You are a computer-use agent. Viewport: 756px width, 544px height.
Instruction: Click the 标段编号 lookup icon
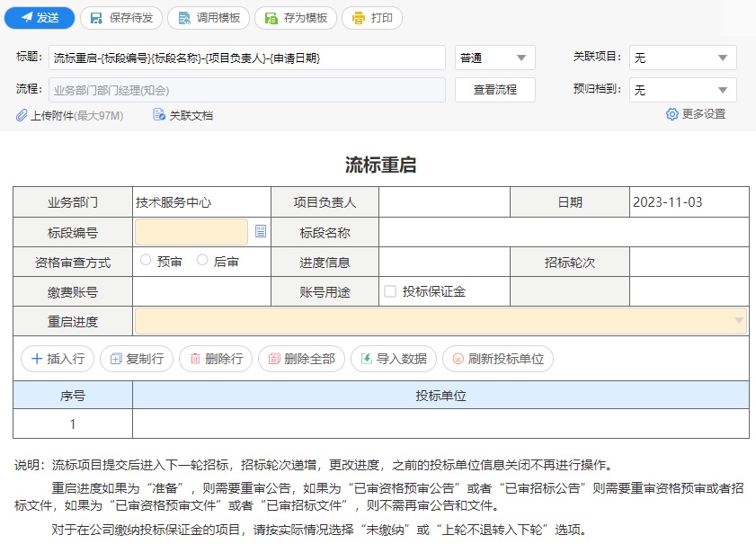click(261, 231)
